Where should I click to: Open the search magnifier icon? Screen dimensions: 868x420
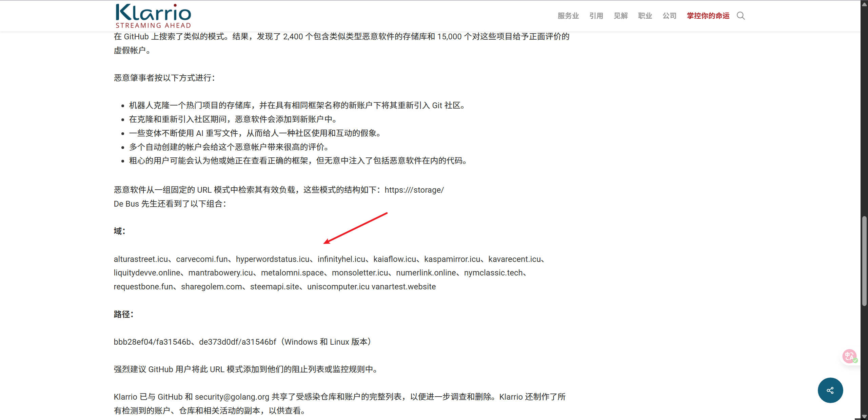(741, 16)
